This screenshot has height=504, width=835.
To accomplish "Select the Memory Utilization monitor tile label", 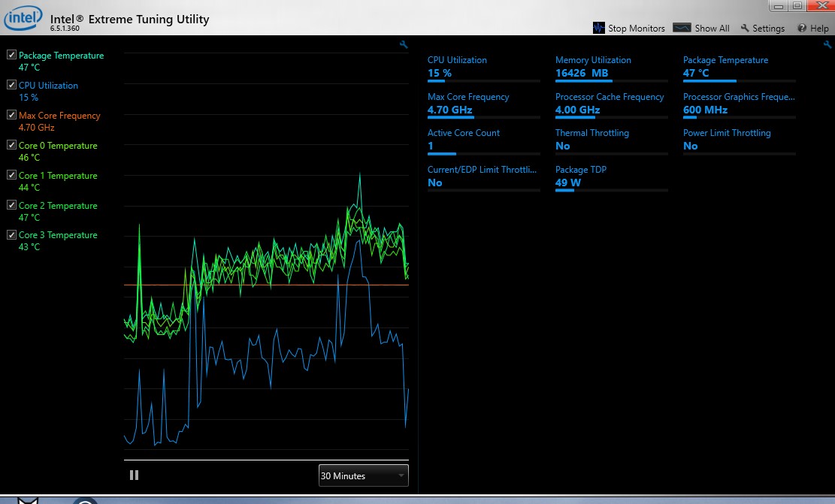I will point(593,60).
